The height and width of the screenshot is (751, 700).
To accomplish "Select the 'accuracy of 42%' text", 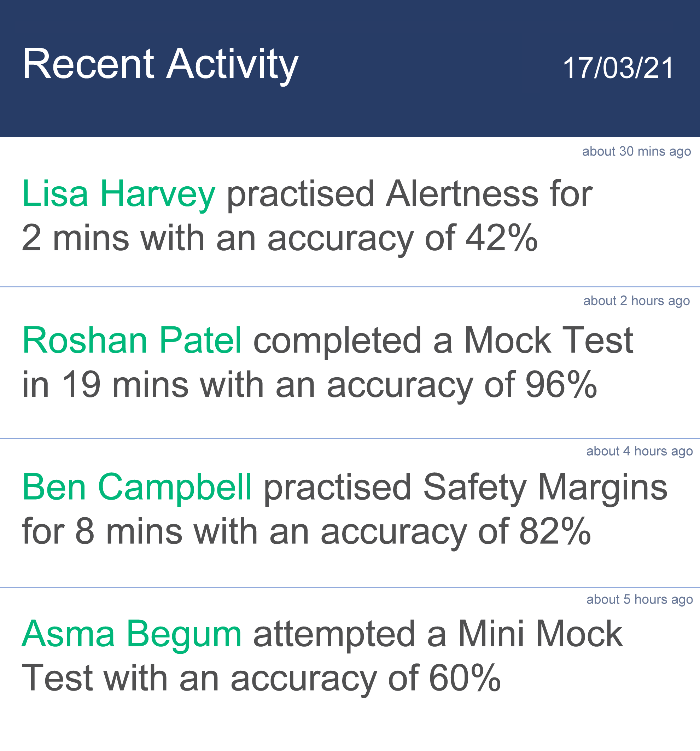I will (x=402, y=239).
